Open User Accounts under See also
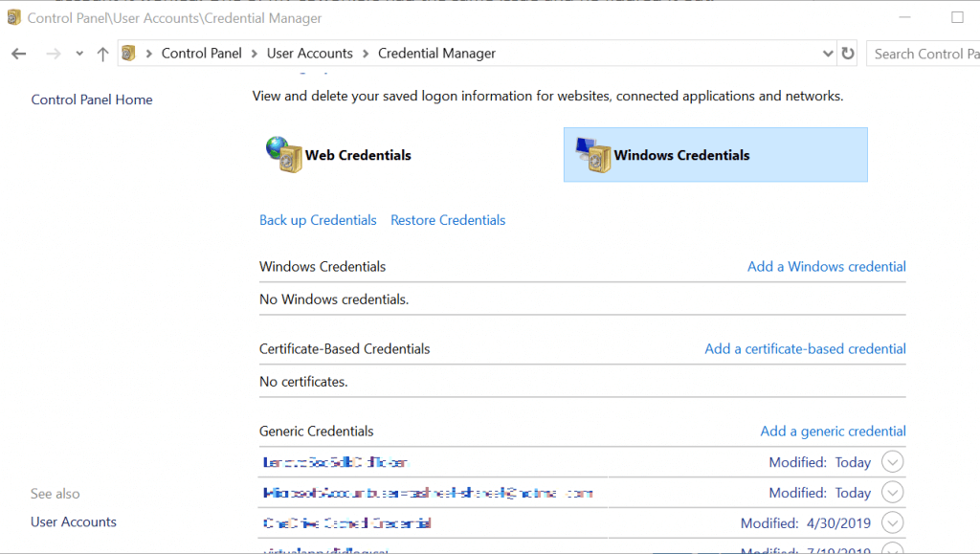The height and width of the screenshot is (554, 980). point(74,522)
